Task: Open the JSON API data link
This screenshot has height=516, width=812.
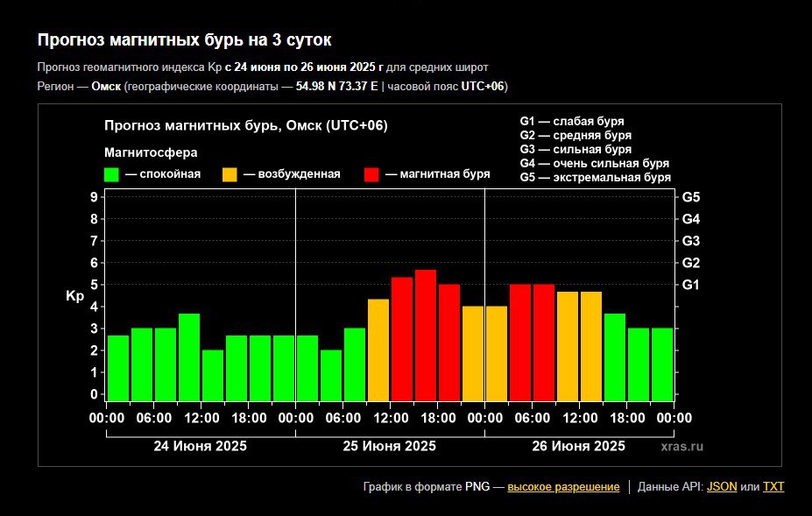Action: [722, 486]
